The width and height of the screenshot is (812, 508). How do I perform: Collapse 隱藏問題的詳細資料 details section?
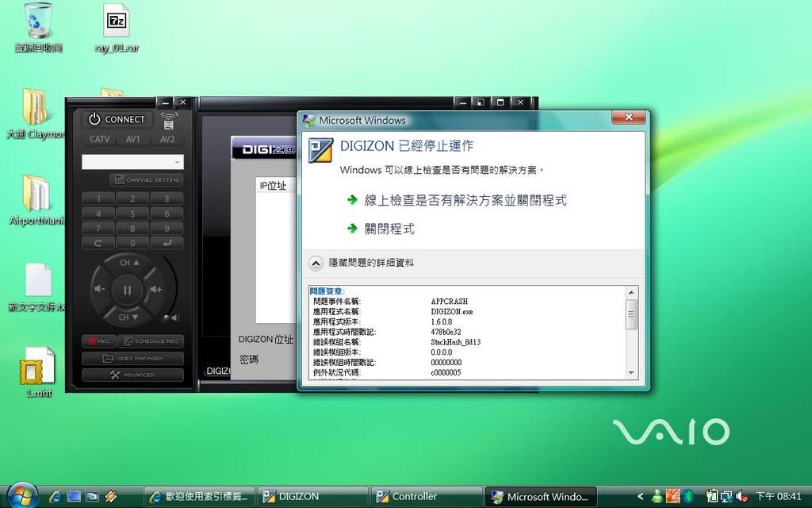coord(362,263)
